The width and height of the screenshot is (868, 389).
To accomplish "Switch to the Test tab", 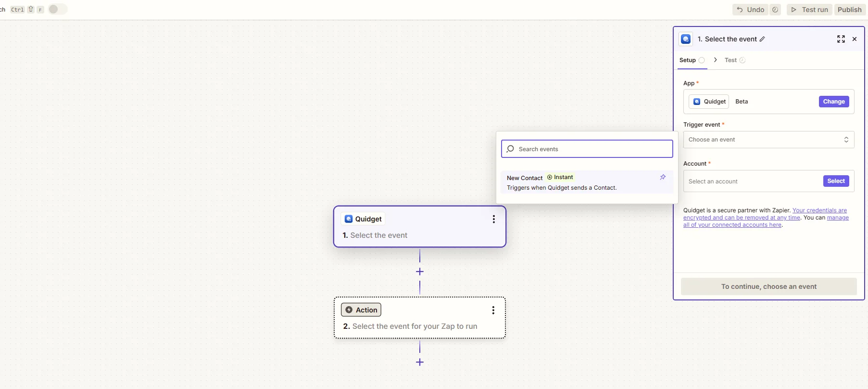I will click(x=730, y=60).
